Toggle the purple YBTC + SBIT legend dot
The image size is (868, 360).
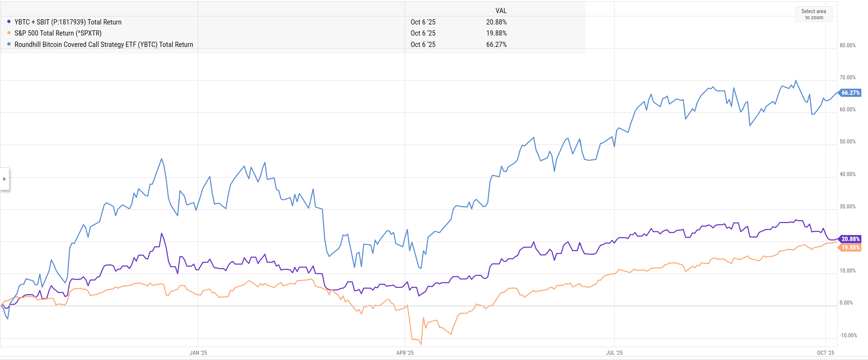[x=9, y=22]
